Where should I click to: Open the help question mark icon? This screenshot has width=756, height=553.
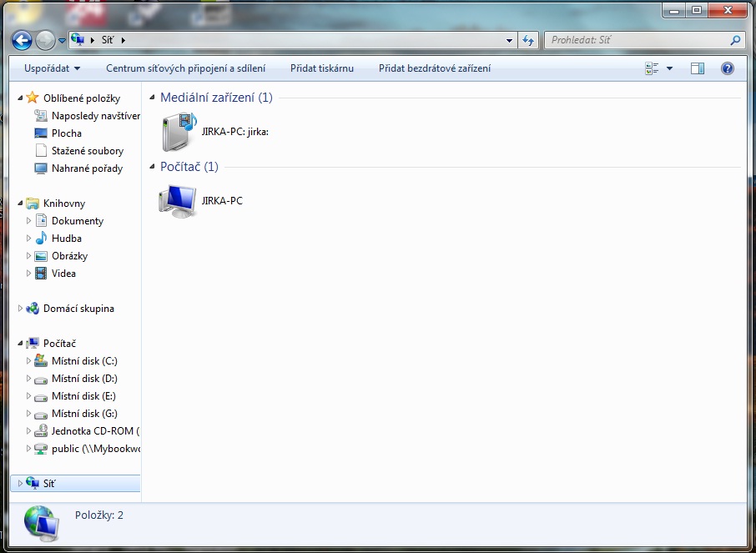point(727,68)
